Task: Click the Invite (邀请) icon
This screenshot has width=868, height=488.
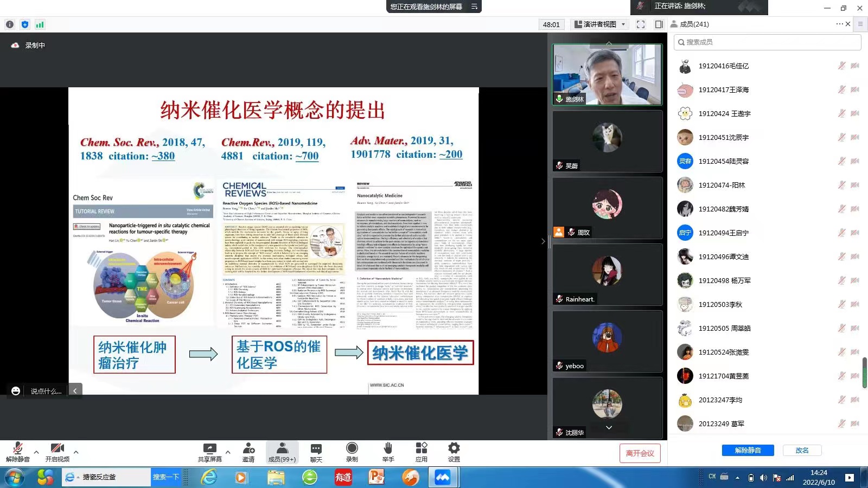Action: click(248, 452)
